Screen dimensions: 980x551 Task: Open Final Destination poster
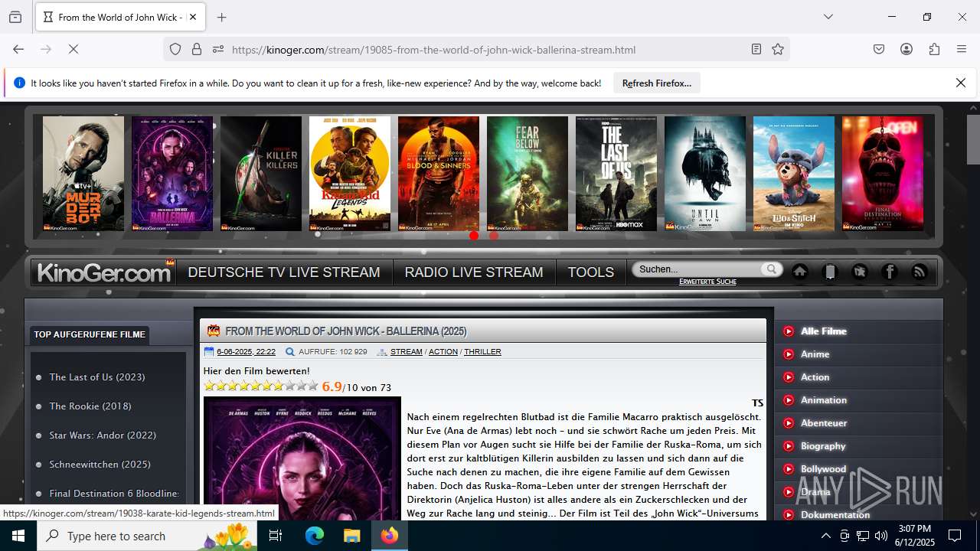coord(883,174)
